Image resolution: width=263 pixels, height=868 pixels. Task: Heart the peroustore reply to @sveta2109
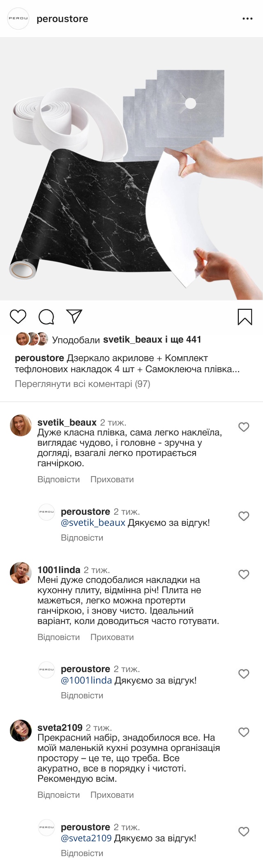pos(244,832)
